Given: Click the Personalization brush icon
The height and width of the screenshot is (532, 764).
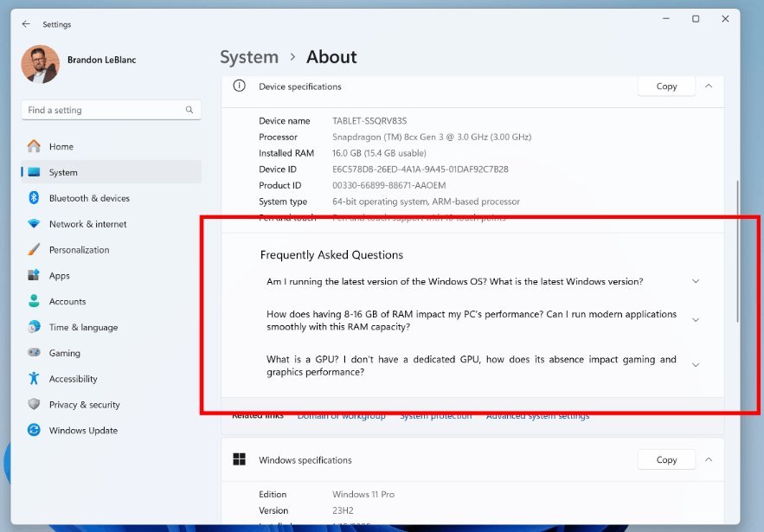Looking at the screenshot, I should pyautogui.click(x=34, y=249).
